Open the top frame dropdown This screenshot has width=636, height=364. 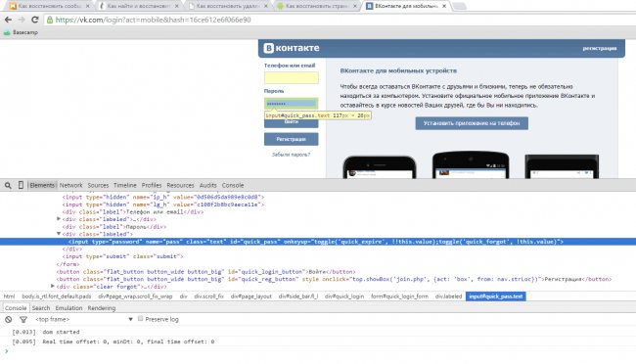point(84,319)
